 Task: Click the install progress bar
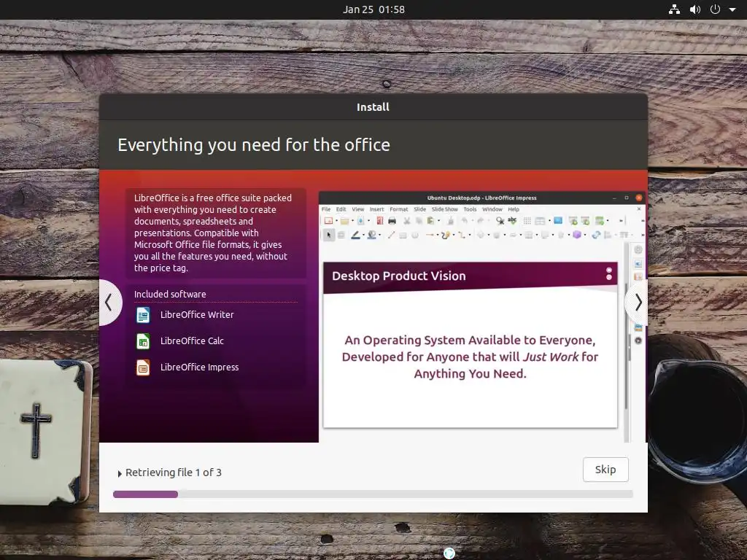(x=373, y=494)
